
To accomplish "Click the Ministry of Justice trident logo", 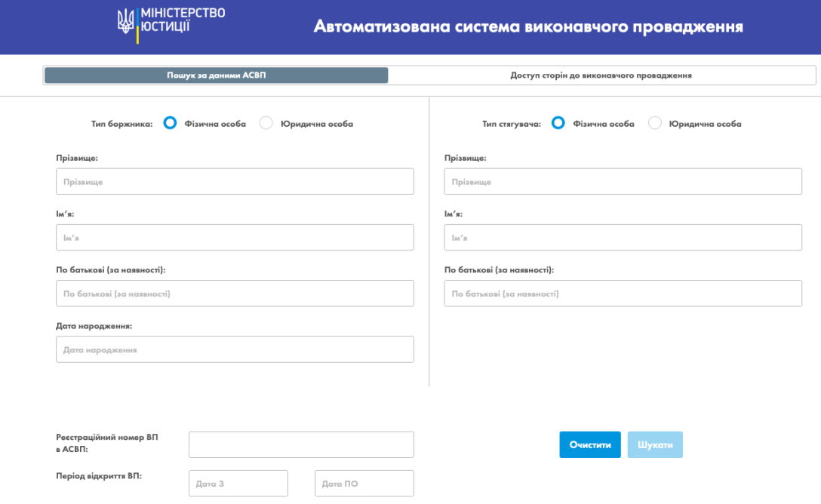I will tap(125, 22).
